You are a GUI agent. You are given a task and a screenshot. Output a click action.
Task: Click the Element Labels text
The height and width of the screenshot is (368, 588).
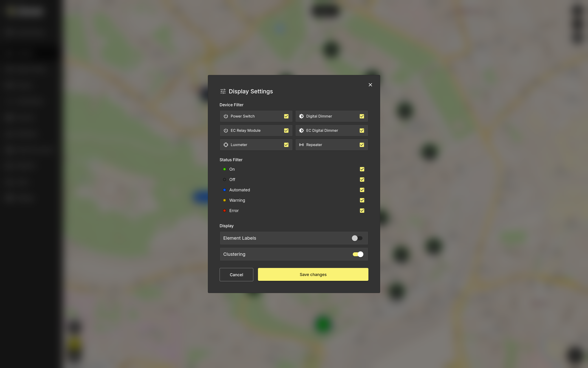click(240, 238)
